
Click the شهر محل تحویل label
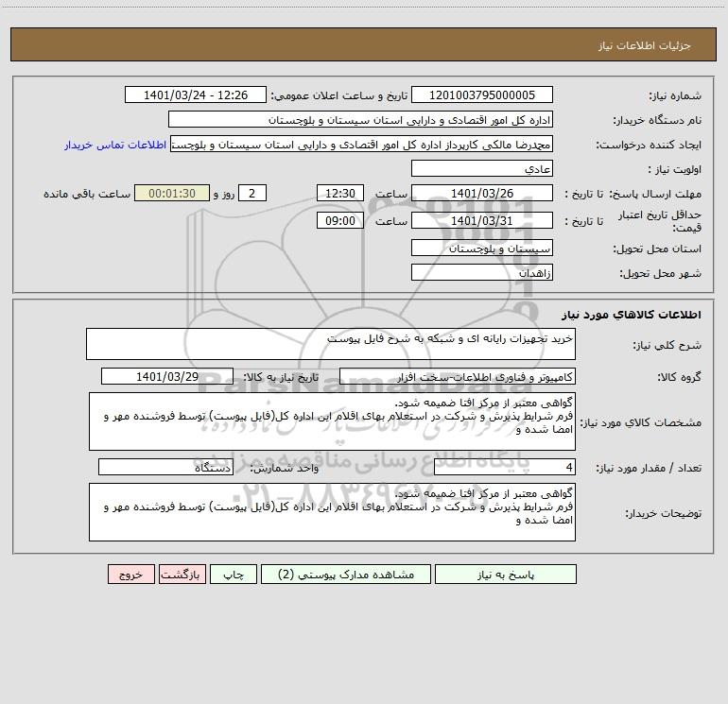pyautogui.click(x=661, y=273)
